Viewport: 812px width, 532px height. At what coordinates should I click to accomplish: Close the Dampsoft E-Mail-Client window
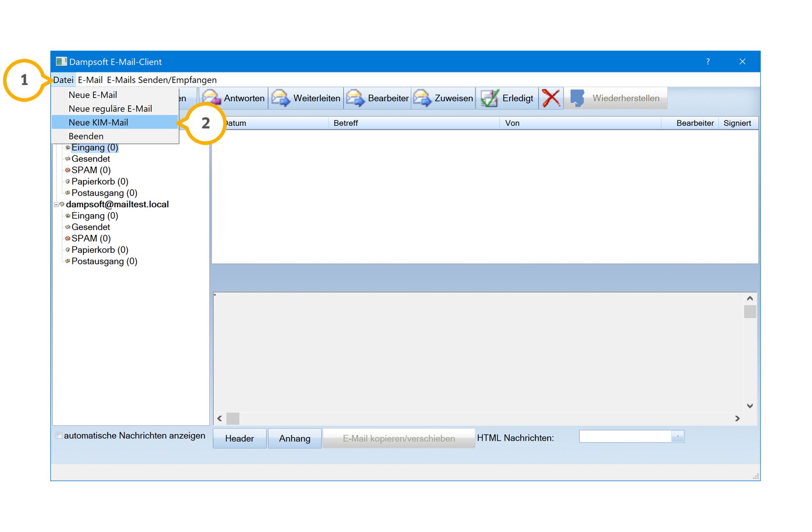pyautogui.click(x=742, y=61)
